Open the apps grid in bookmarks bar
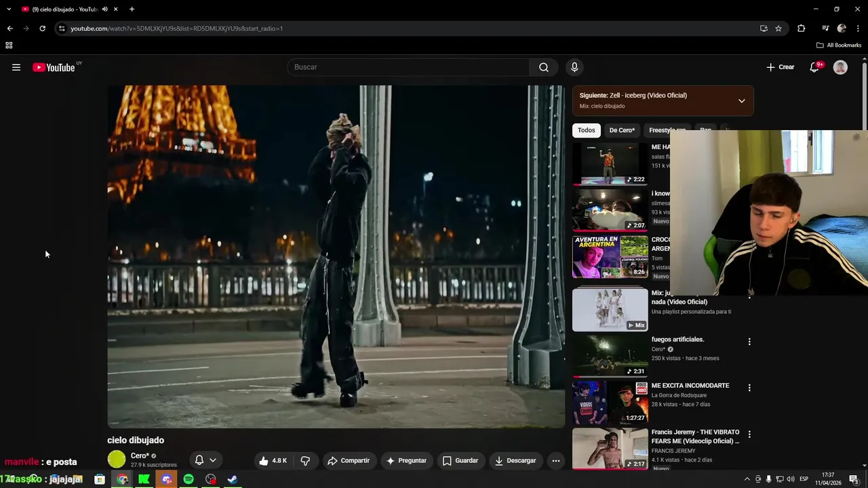 [9, 45]
